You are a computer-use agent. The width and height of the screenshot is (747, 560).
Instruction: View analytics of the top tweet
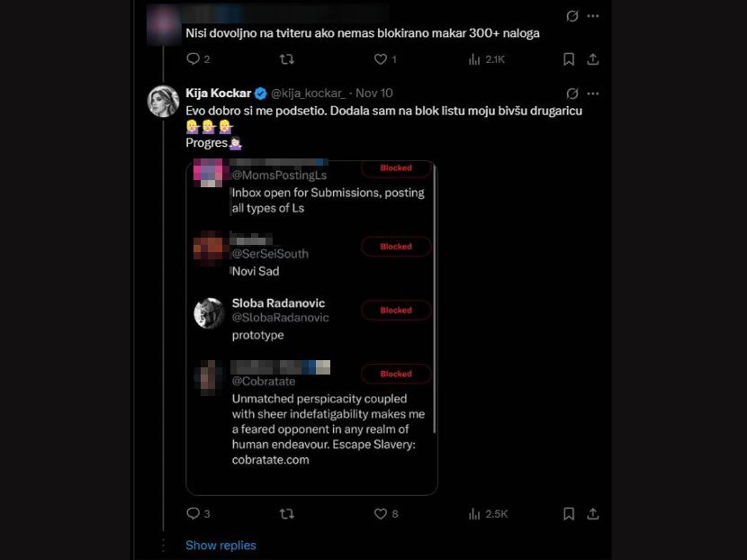pyautogui.click(x=475, y=59)
